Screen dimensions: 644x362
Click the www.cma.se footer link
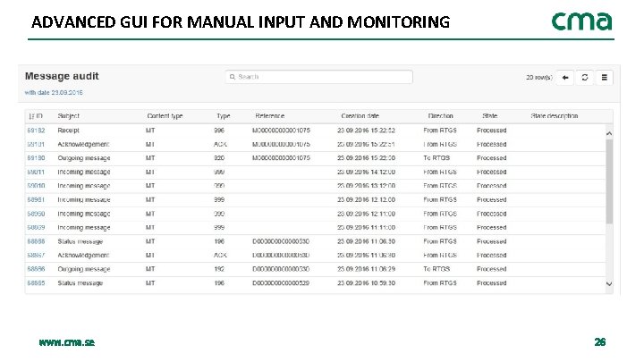(x=67, y=342)
